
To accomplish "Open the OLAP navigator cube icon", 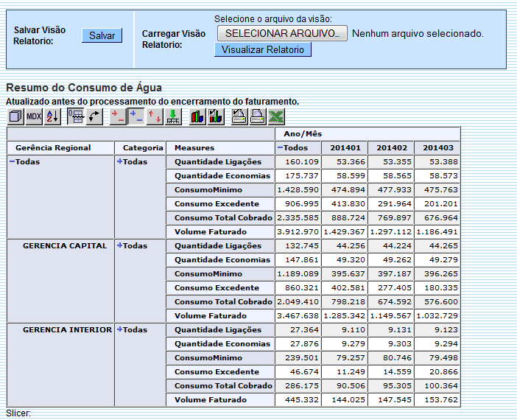I will coord(15,116).
